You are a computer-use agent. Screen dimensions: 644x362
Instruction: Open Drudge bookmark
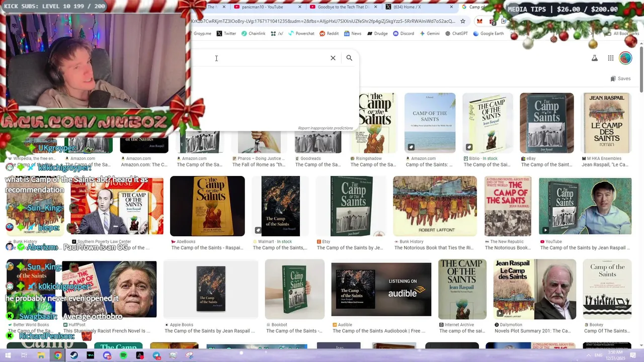[377, 34]
